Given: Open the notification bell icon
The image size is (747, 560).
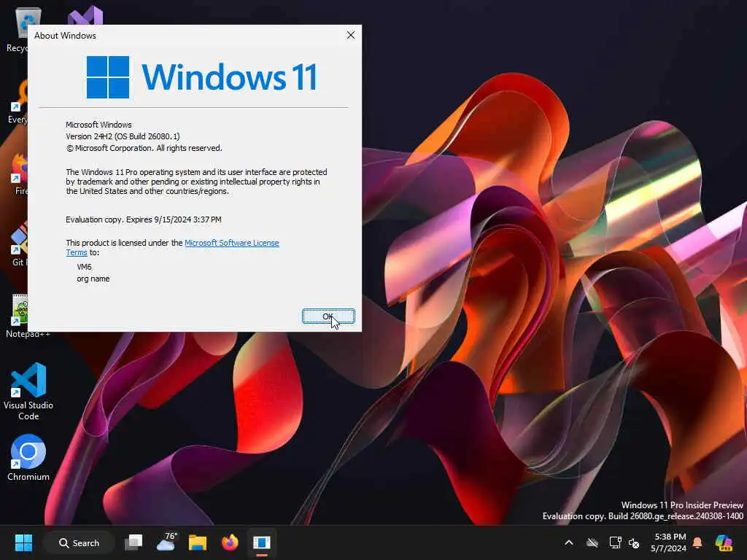Looking at the screenshot, I should tap(697, 542).
